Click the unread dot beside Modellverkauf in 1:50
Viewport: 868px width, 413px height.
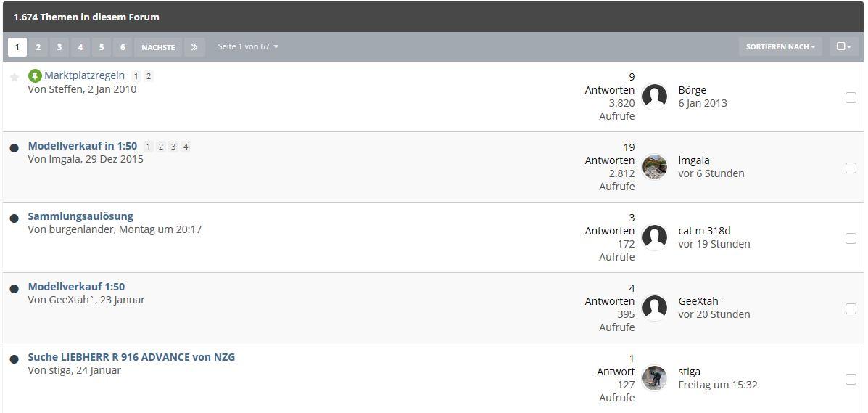[15, 148]
